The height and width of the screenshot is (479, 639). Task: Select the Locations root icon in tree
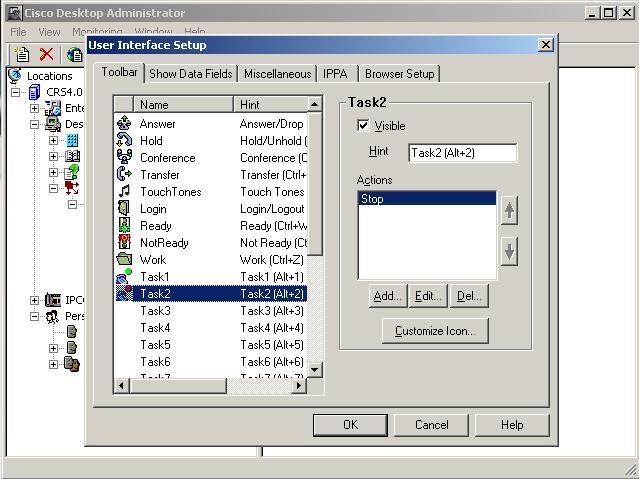[x=15, y=76]
